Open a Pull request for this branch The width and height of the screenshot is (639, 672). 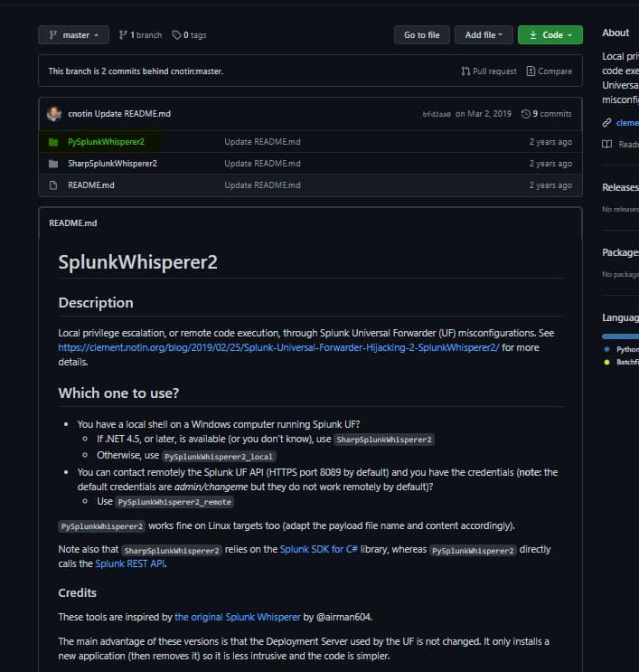(x=488, y=71)
